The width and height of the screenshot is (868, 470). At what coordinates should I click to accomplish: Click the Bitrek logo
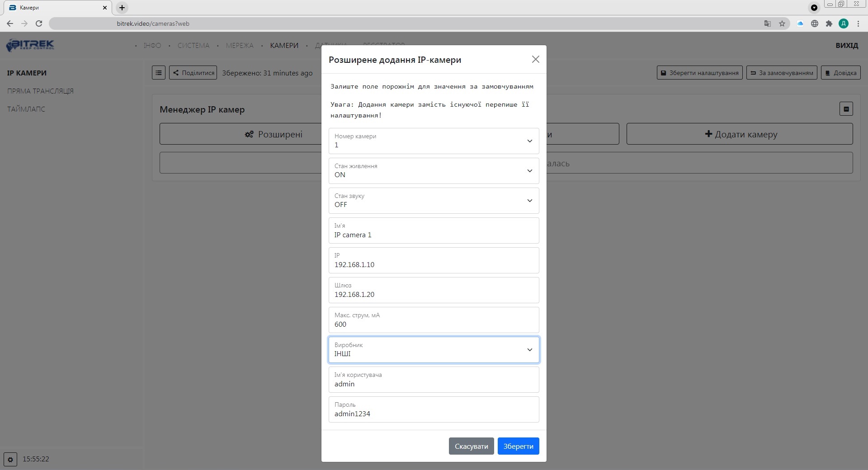pos(30,45)
